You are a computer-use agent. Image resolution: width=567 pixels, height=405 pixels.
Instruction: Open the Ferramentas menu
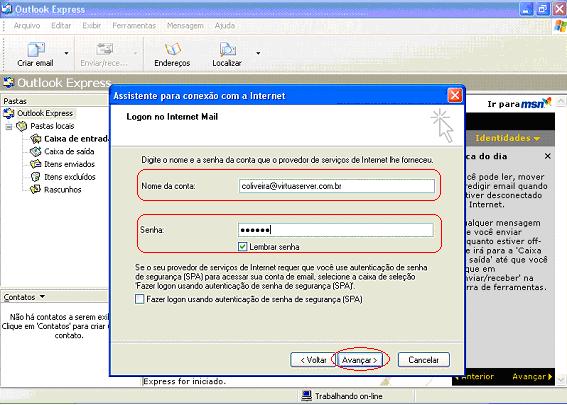tap(134, 26)
